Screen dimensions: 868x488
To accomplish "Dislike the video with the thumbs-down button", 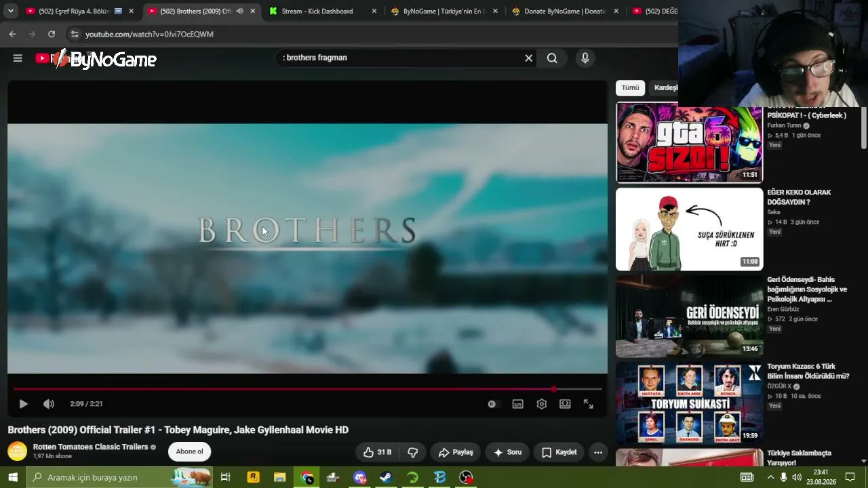I will click(412, 452).
